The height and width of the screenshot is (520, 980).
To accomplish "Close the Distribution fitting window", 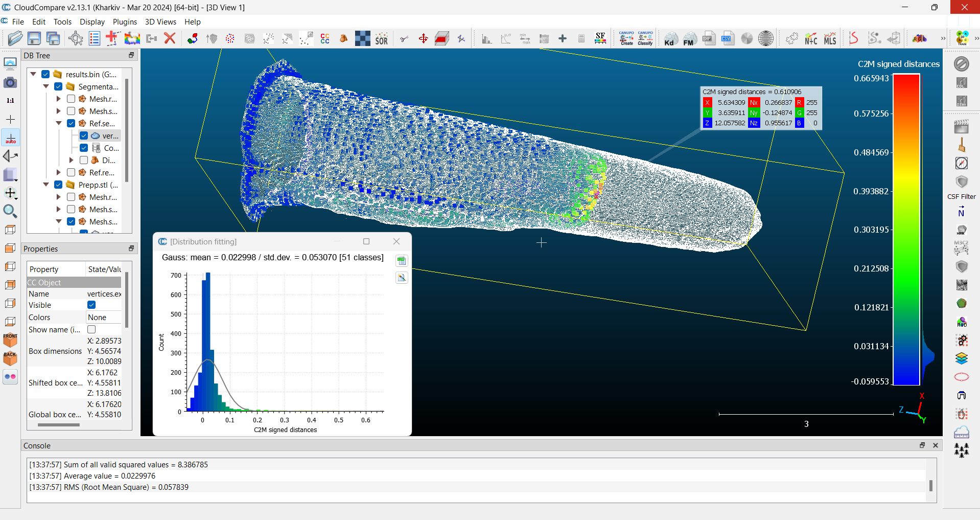I will point(396,241).
